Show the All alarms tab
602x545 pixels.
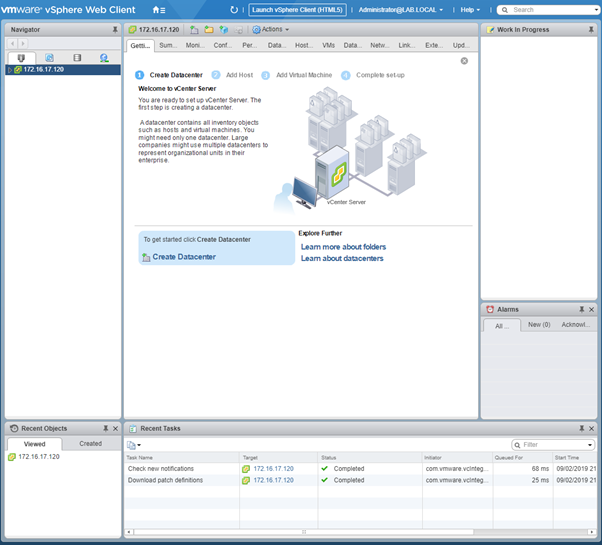pyautogui.click(x=502, y=326)
